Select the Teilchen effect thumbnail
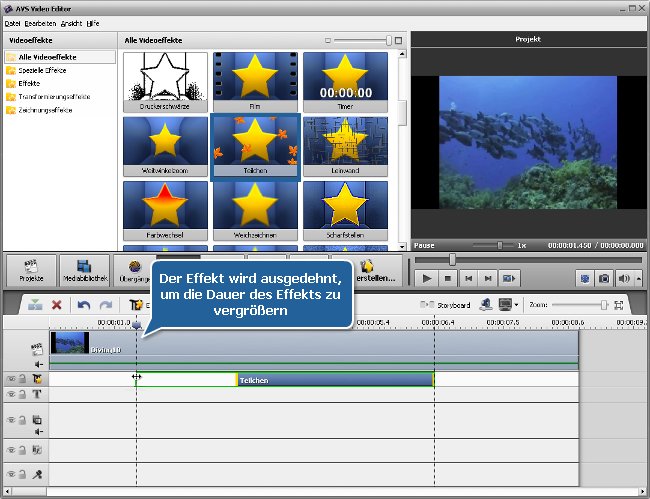The width and height of the screenshot is (650, 499). pyautogui.click(x=255, y=145)
